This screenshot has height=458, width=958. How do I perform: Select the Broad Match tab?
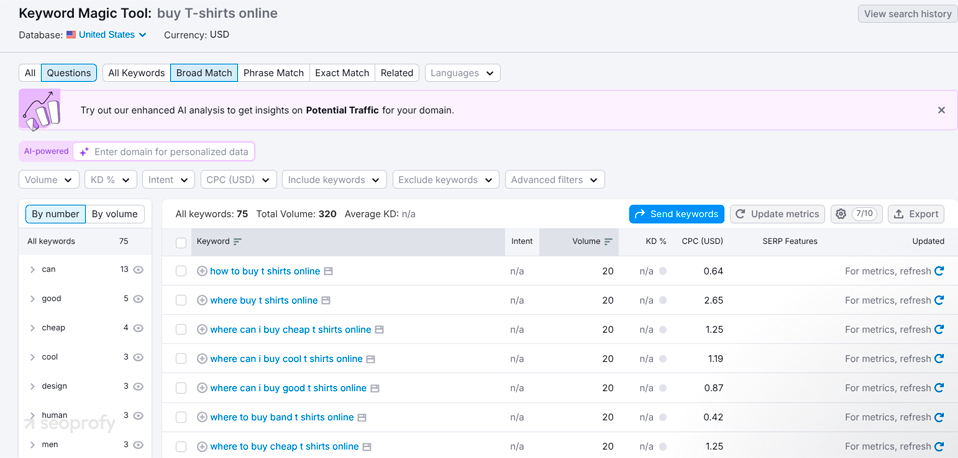click(204, 73)
